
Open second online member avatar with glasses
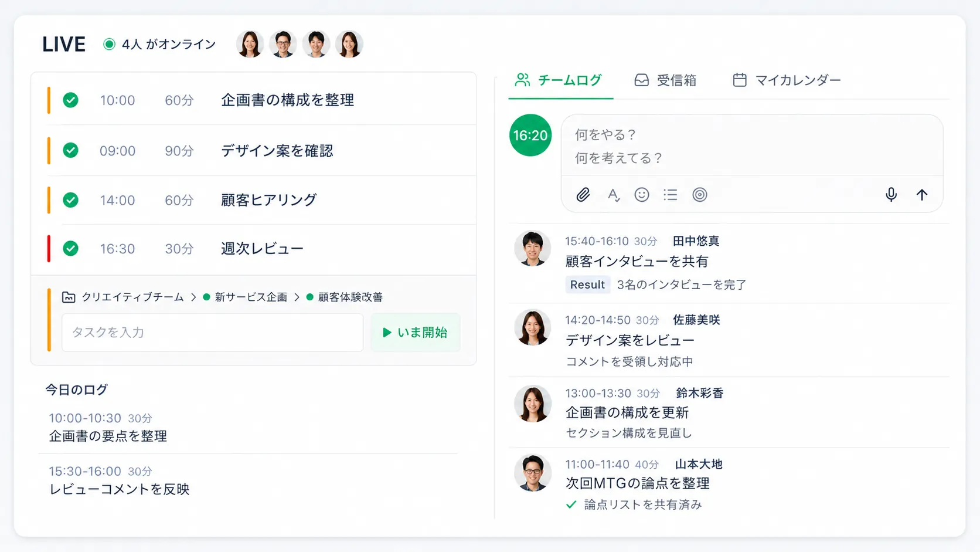point(283,44)
